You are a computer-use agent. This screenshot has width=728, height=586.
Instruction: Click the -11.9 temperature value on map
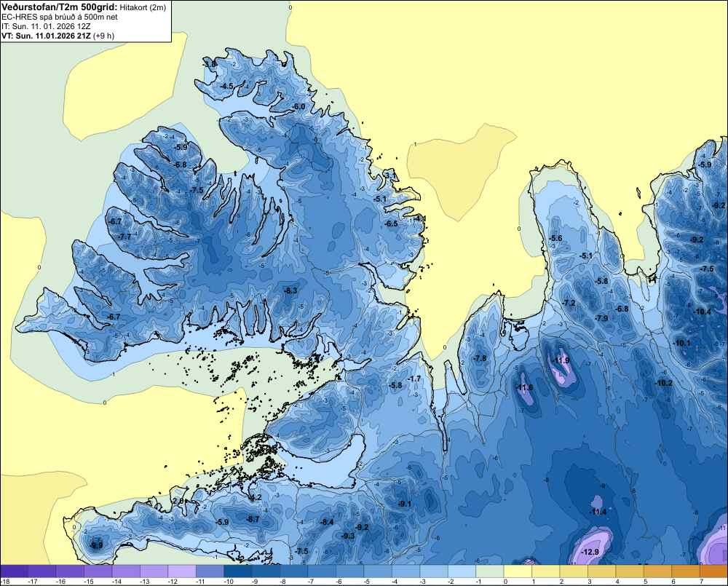(561, 360)
